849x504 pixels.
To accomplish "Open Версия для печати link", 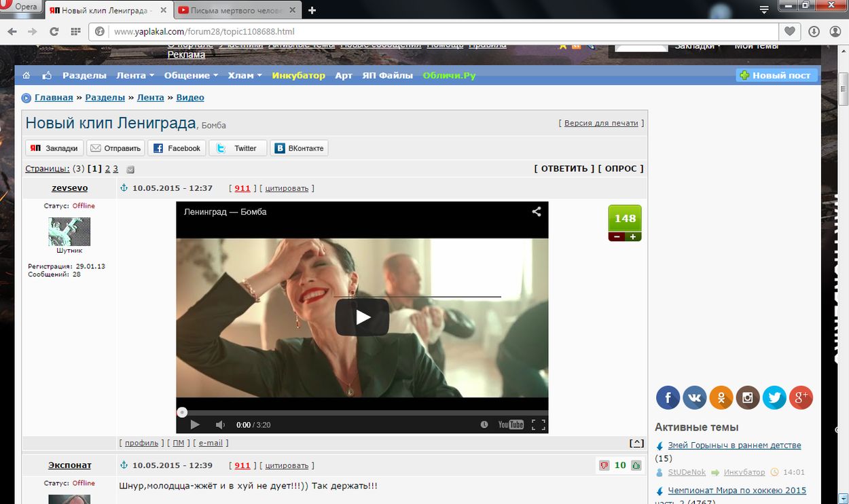I will 601,123.
